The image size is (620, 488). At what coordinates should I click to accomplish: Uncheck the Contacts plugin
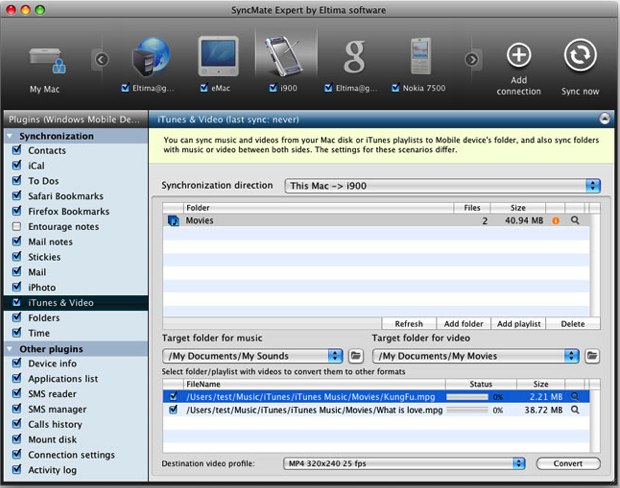(x=17, y=150)
